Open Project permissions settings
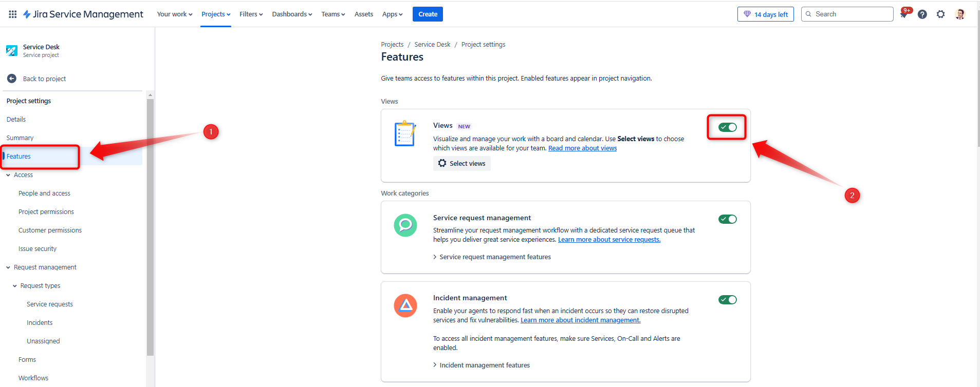Image resolution: width=980 pixels, height=387 pixels. 46,212
